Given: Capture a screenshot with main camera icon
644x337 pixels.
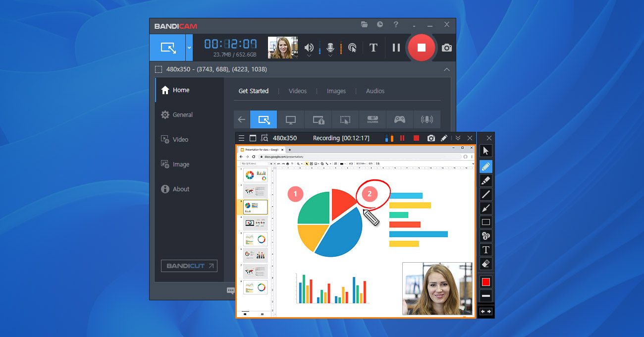Looking at the screenshot, I should (x=447, y=48).
